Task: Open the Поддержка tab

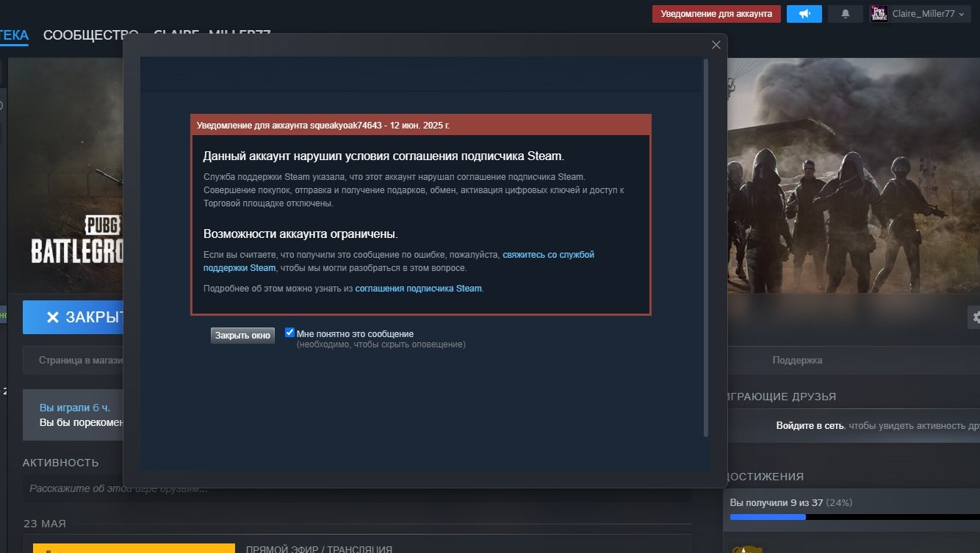Action: (x=797, y=361)
